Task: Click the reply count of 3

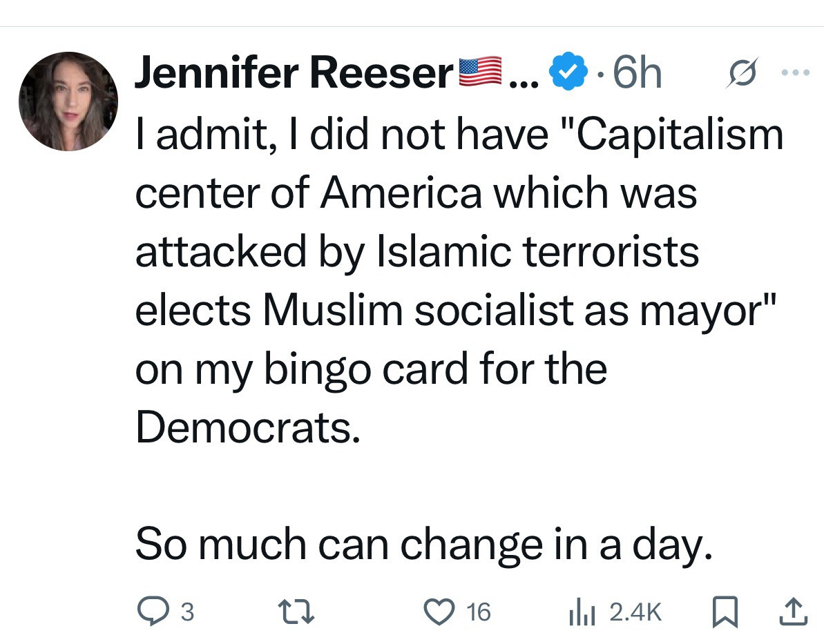Action: point(186,612)
